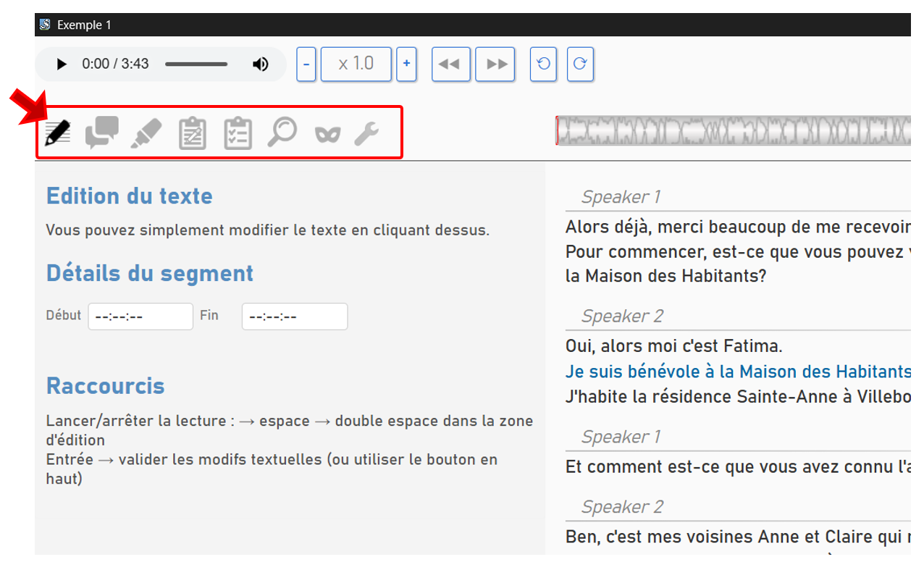Viewport: 924px width, 570px height.
Task: Click the blue line 'Je suis bénévole'
Action: click(738, 372)
